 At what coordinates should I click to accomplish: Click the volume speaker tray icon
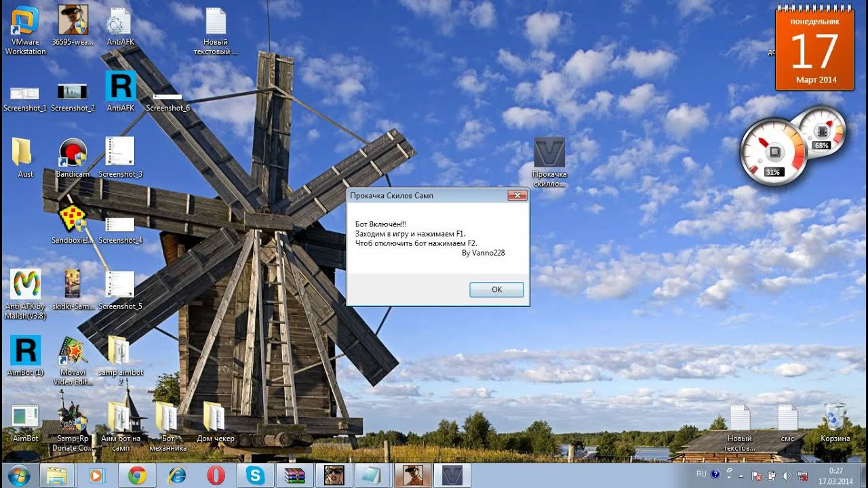[x=787, y=476]
